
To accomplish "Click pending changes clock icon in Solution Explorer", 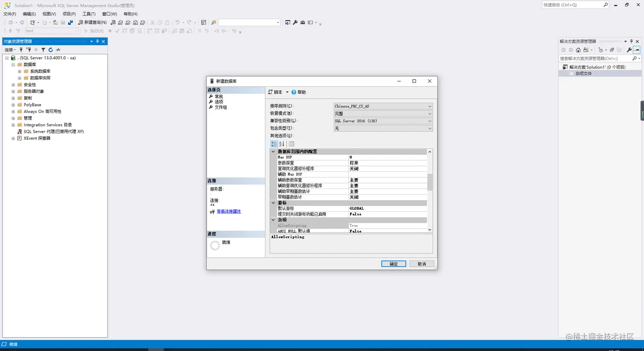I will point(601,50).
